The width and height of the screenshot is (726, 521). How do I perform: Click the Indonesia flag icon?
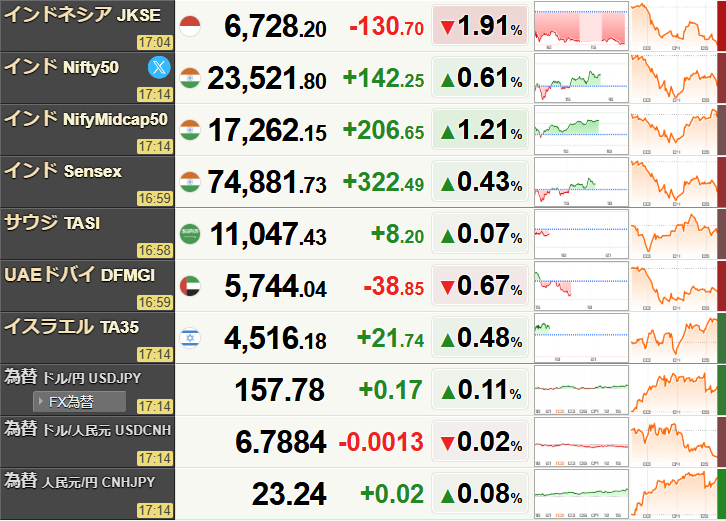190,26
